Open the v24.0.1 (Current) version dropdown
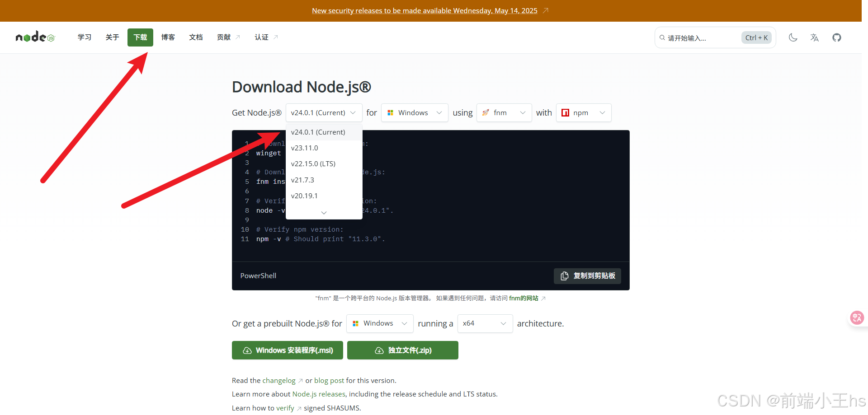 324,113
